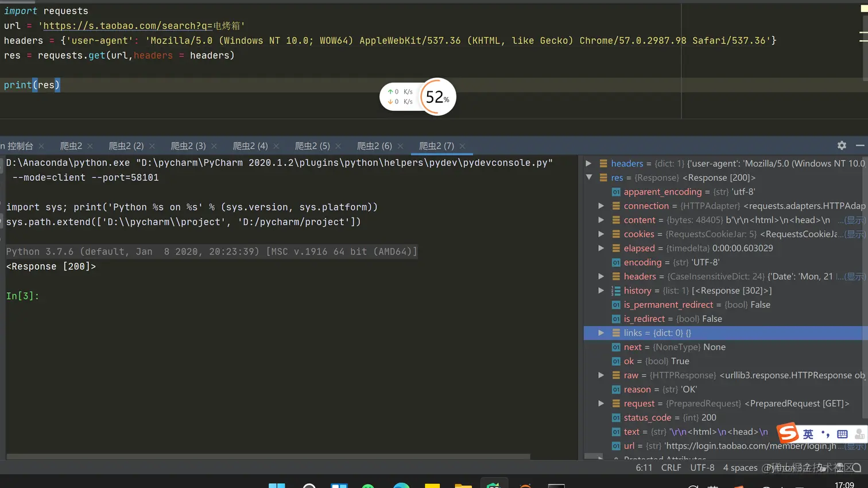Close the 爬虫2 (3) console tab
This screenshot has width=868, height=488.
pos(214,146)
